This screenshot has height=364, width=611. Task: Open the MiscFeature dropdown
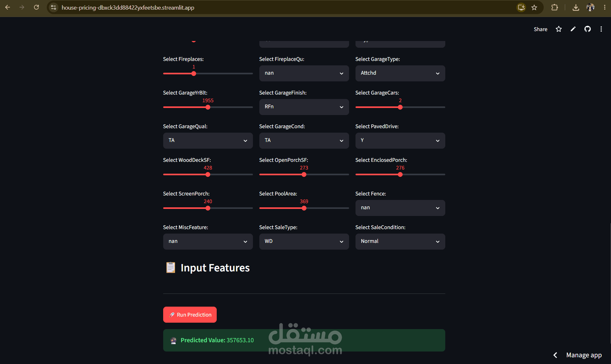tap(208, 242)
